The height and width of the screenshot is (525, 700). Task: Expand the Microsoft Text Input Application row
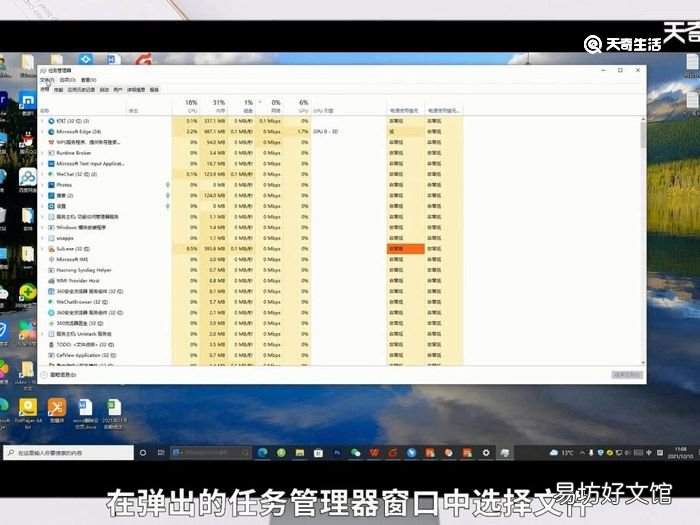tap(43, 163)
